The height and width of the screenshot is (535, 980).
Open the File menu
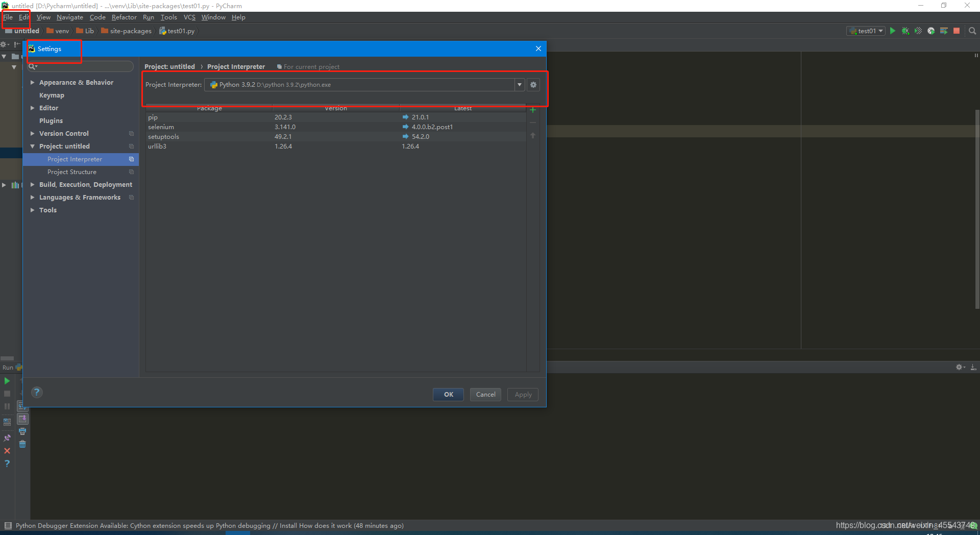8,17
